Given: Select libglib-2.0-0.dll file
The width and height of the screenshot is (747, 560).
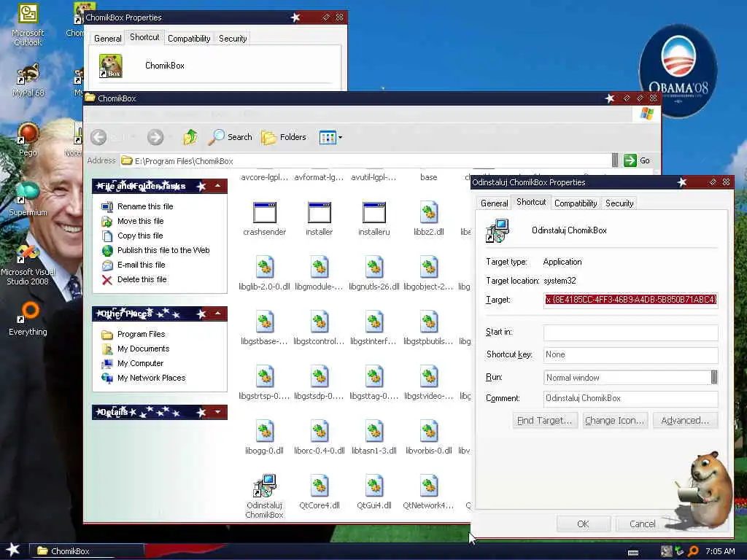Looking at the screenshot, I should (x=264, y=273).
